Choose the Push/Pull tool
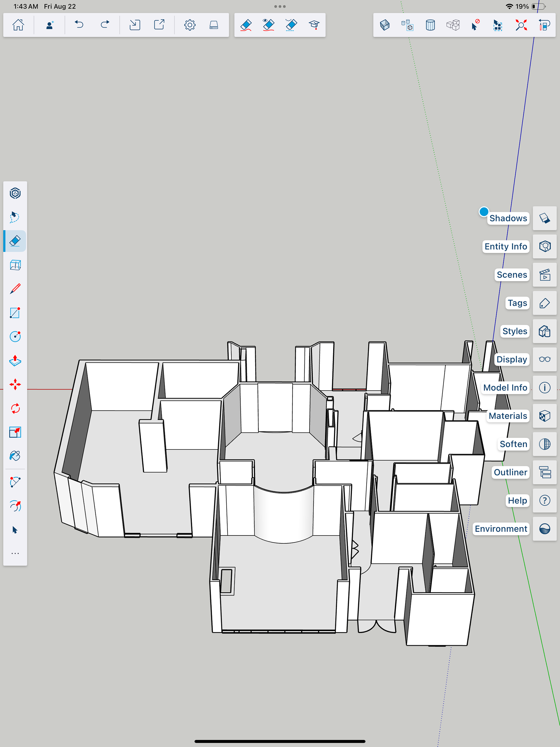560x747 pixels. pos(15,361)
